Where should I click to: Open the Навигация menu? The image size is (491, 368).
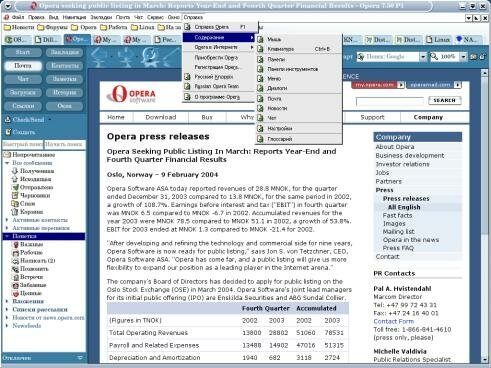[x=74, y=17]
